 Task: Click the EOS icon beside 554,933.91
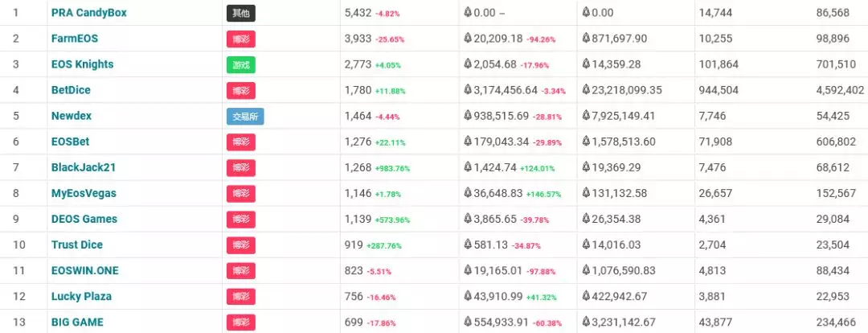(468, 322)
